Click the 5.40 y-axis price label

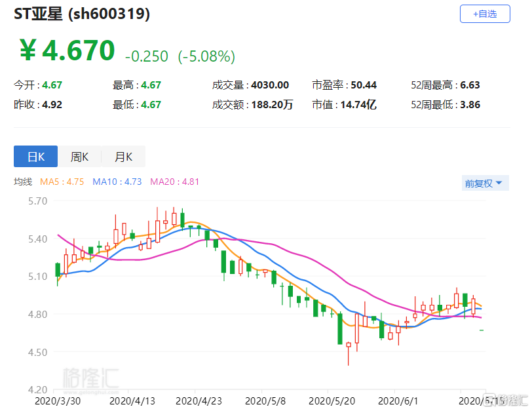37,239
